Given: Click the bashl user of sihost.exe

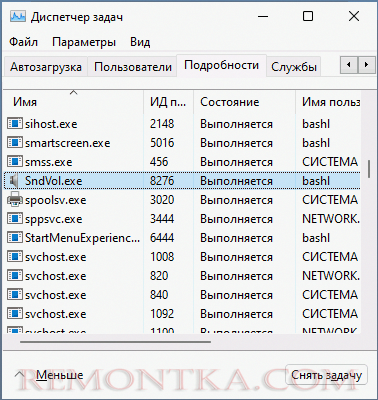Looking at the screenshot, I should [x=316, y=124].
